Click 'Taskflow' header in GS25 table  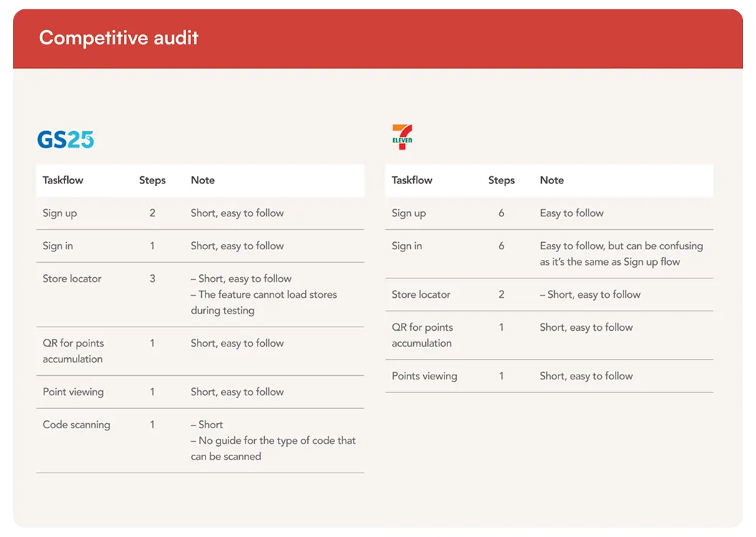pyautogui.click(x=63, y=180)
